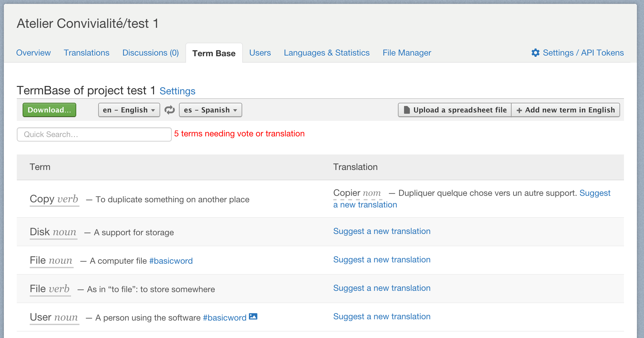Open the en – English language dropdown
Viewport: 644px width, 338px height.
pos(129,110)
